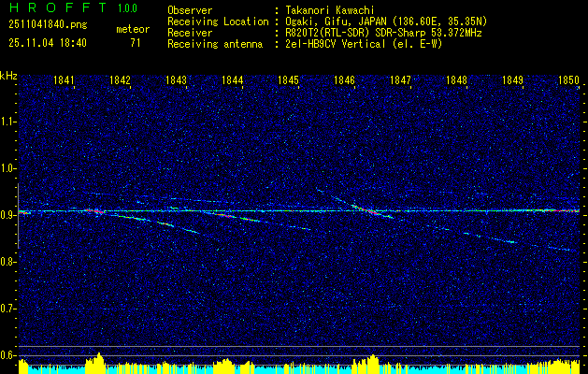Screen dimensions: 588x374
Task: Click the date stamp 25.11.04 18:40
Action: click(x=48, y=43)
